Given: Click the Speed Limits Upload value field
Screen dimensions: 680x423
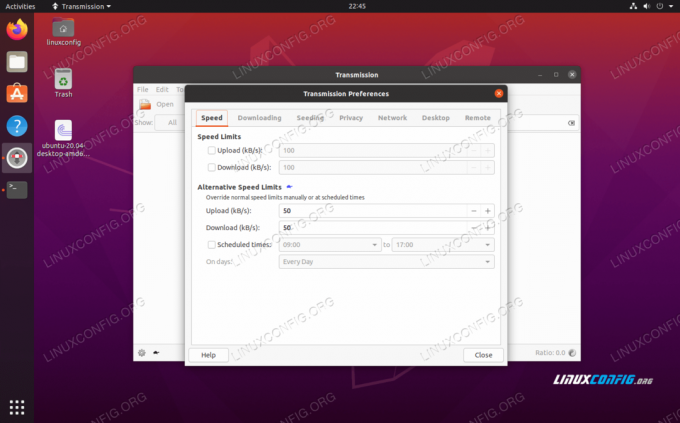Looking at the screenshot, I should [373, 151].
